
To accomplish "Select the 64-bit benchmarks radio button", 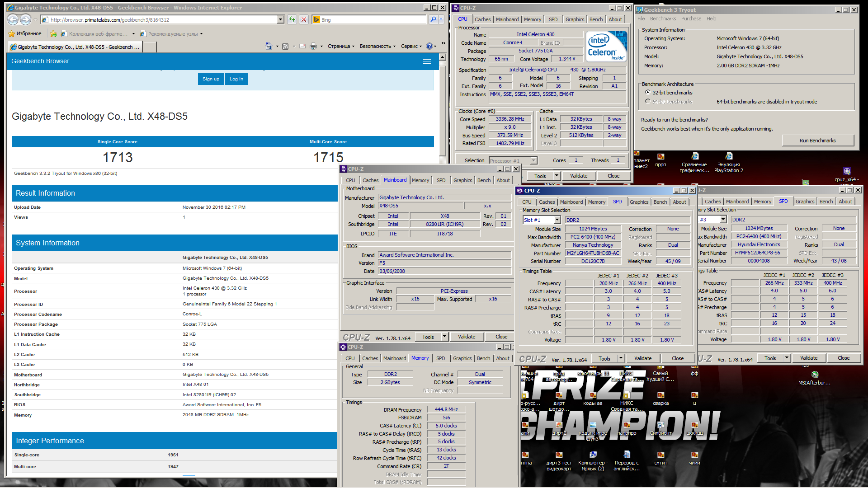I will (x=648, y=102).
